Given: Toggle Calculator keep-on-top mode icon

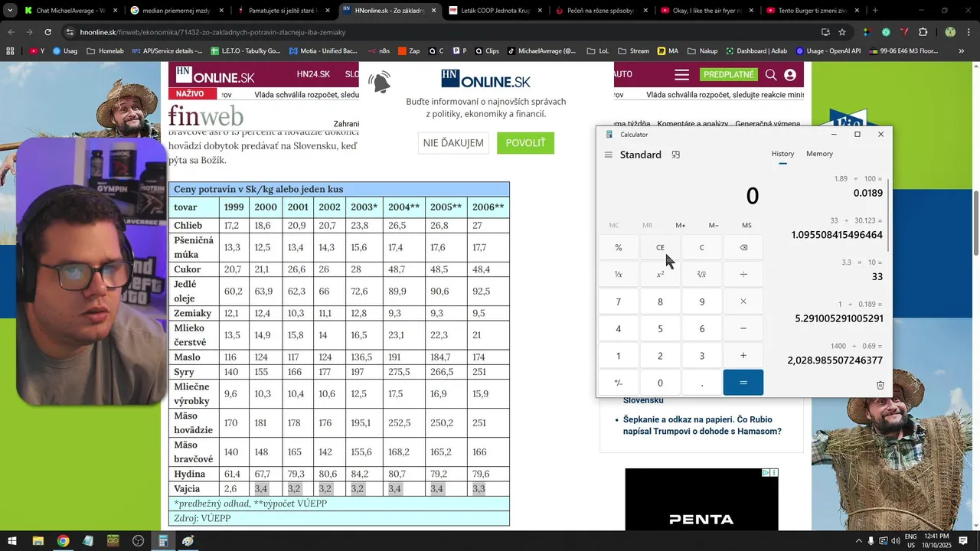Looking at the screenshot, I should tap(676, 155).
